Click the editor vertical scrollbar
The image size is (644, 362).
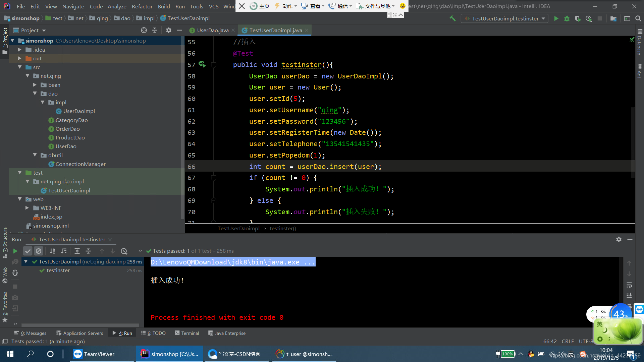(x=633, y=142)
